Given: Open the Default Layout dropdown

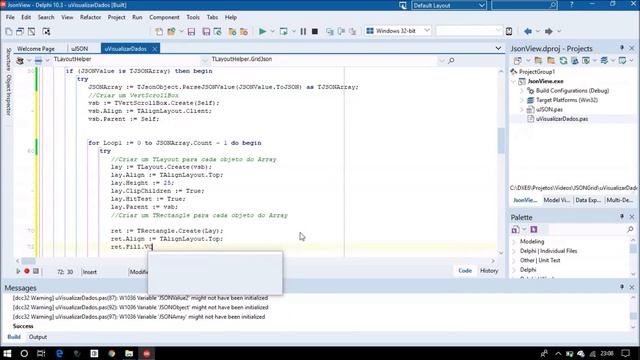Looking at the screenshot, I should (x=482, y=5).
